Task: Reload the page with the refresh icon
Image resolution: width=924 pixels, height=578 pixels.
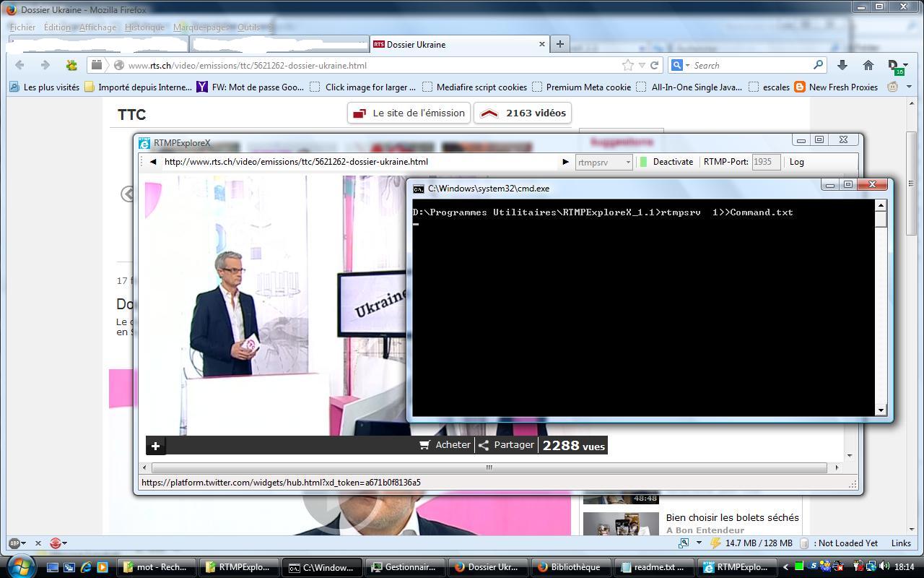Action: 654,65
